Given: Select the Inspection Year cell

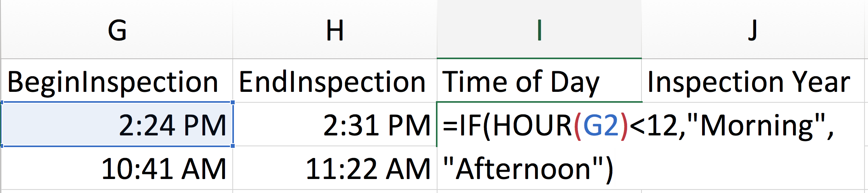Looking at the screenshot, I should click(x=755, y=81).
